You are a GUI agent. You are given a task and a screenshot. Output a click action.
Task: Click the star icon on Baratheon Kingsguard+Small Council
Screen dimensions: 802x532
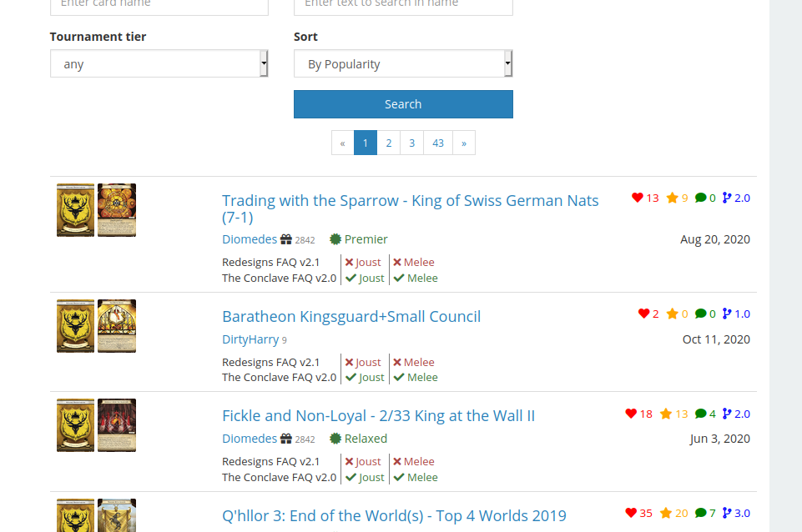point(672,314)
